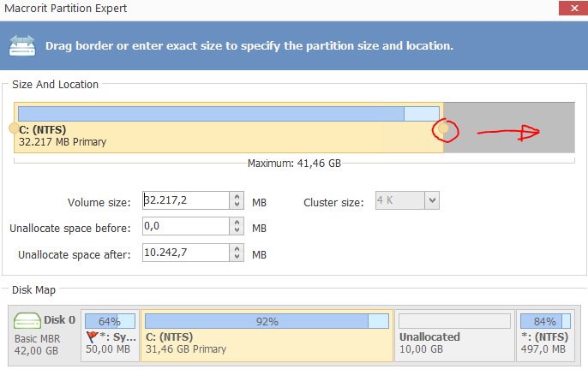
Task: Decrease Unallocate space before value
Action: (x=237, y=230)
